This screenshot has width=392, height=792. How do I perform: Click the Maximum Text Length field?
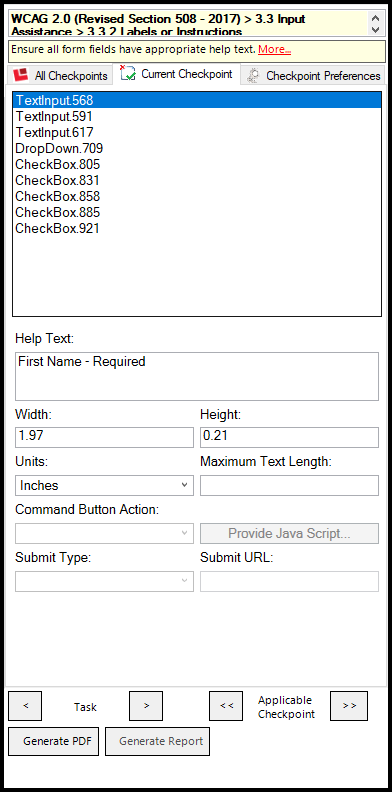(289, 485)
